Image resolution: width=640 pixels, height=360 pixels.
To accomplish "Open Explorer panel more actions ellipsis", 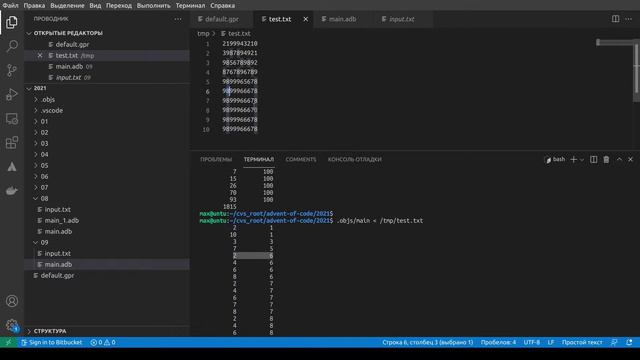I will point(178,19).
